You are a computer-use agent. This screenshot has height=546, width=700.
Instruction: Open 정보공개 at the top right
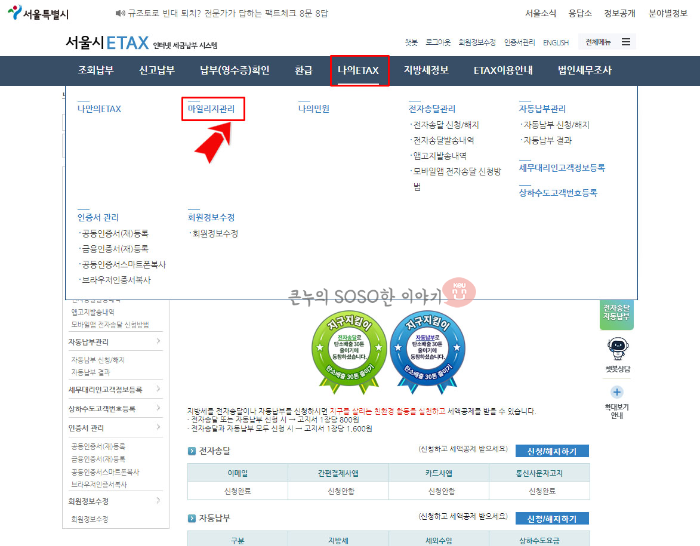(619, 13)
